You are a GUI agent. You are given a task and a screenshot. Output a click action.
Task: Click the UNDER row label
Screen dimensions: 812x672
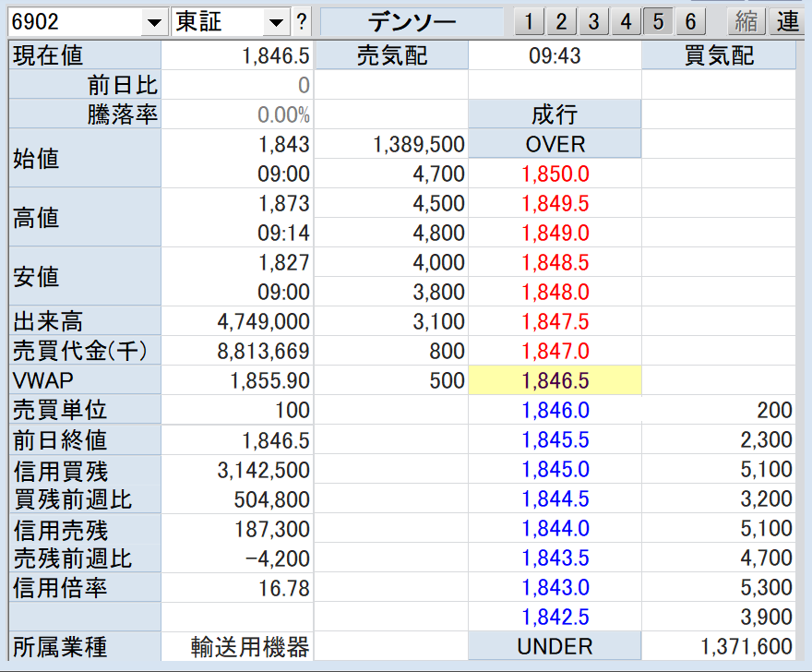click(555, 647)
